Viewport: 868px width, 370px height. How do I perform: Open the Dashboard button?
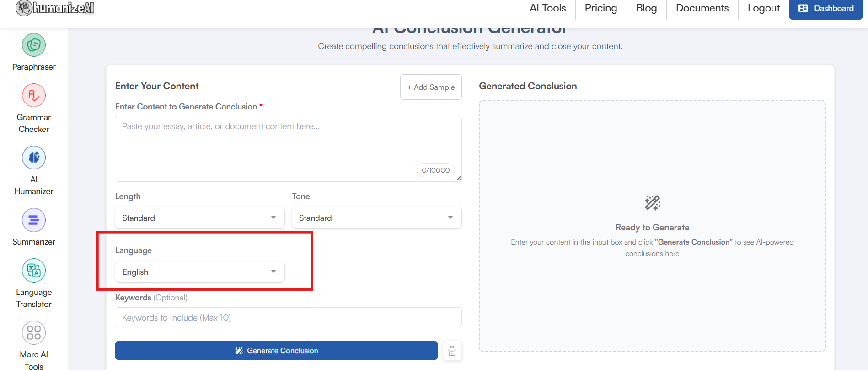(x=825, y=8)
